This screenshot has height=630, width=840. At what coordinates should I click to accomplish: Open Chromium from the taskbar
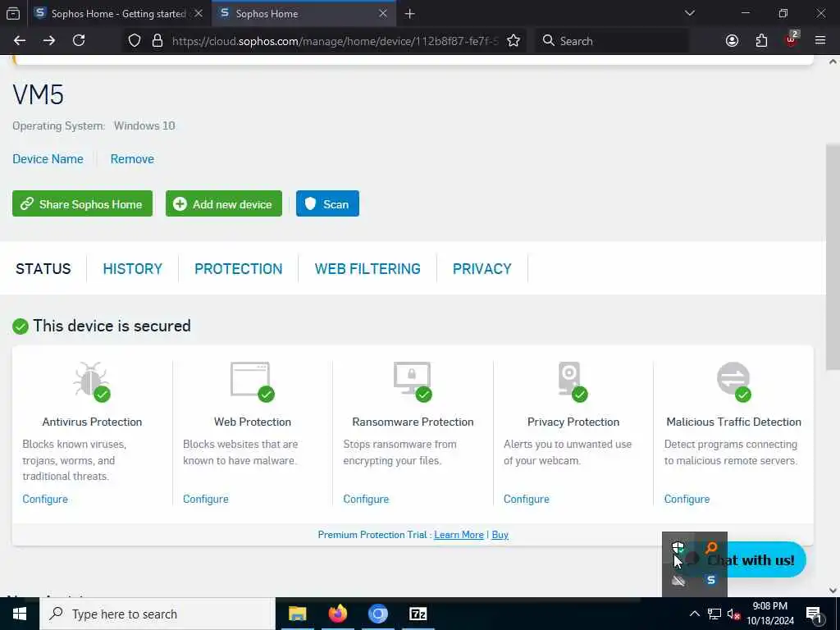coord(377,614)
